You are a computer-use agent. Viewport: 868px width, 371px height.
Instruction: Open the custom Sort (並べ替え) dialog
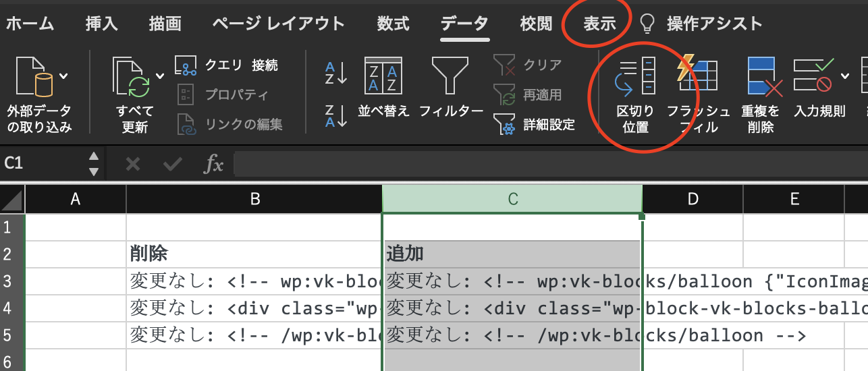pos(383,76)
